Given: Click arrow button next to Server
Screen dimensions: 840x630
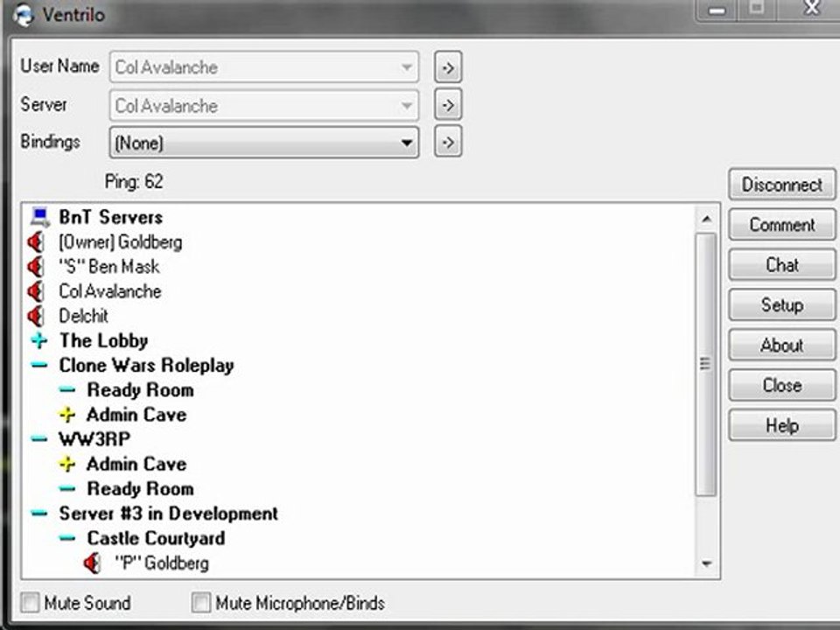Looking at the screenshot, I should click(448, 105).
